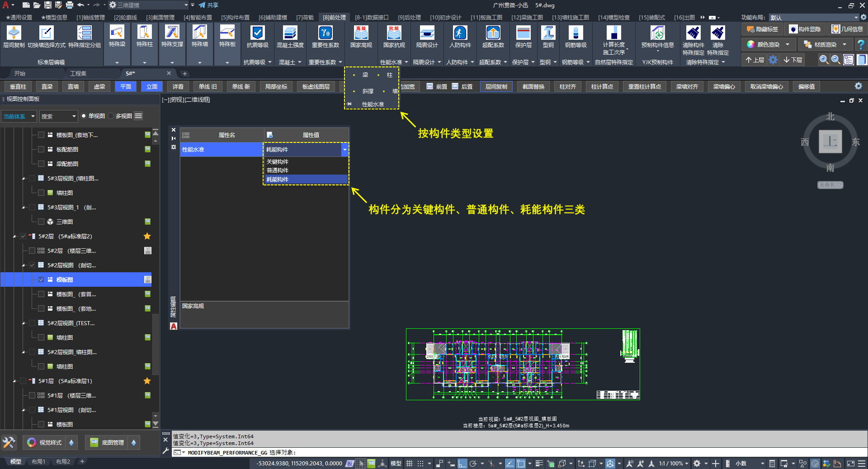This screenshot has width=868, height=469.
Task: Toggle the 后置 checkbox
Action: coord(455,86)
